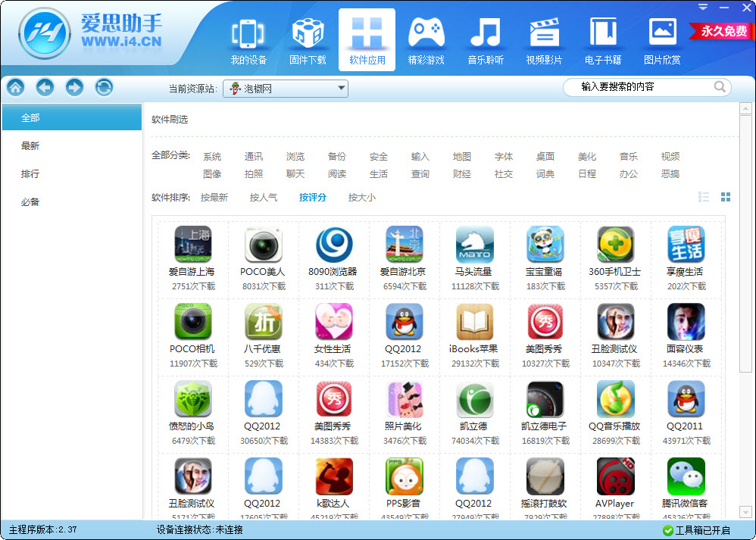
Task: Switch to list view icon
Action: 704,197
